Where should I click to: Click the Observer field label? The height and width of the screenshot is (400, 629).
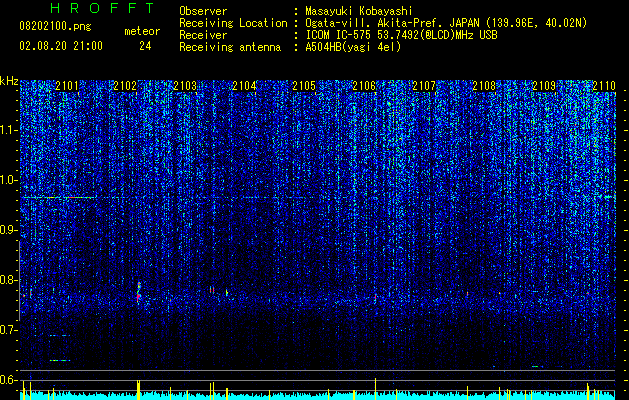[203, 11]
